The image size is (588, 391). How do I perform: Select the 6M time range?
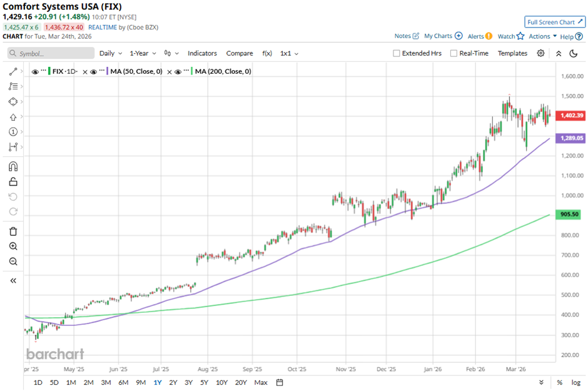click(123, 382)
